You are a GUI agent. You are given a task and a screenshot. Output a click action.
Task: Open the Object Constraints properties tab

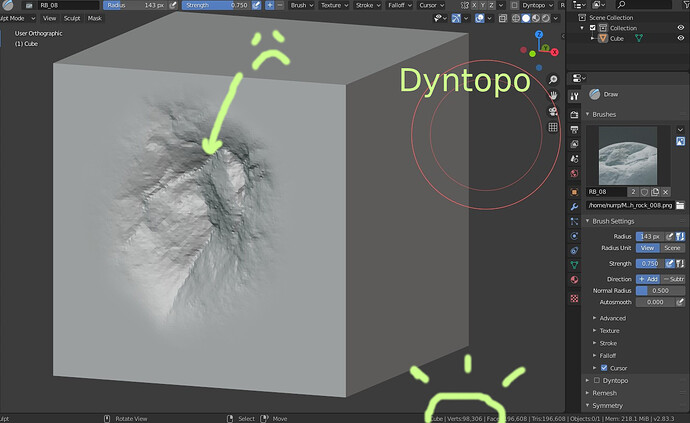(x=574, y=250)
